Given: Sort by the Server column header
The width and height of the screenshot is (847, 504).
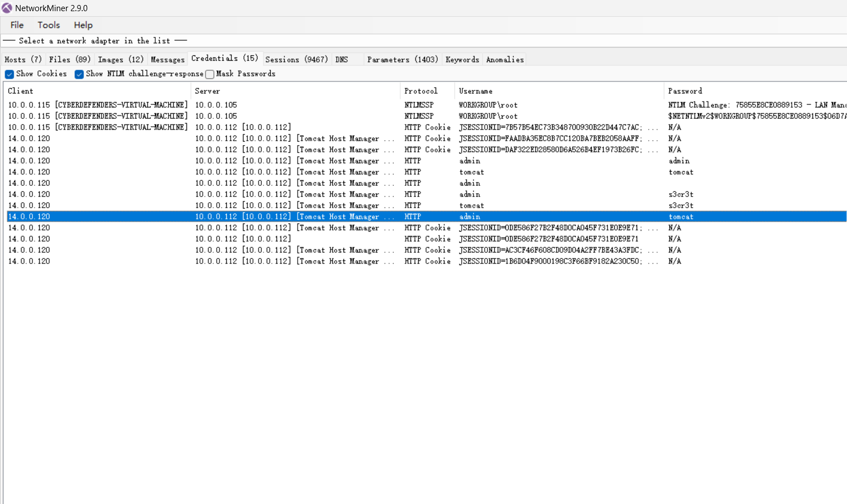Looking at the screenshot, I should coord(296,91).
